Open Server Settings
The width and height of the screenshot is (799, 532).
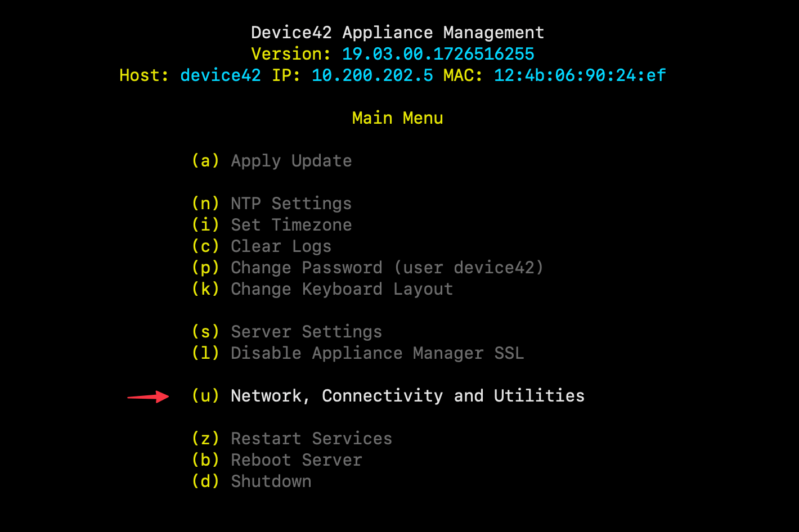(306, 332)
